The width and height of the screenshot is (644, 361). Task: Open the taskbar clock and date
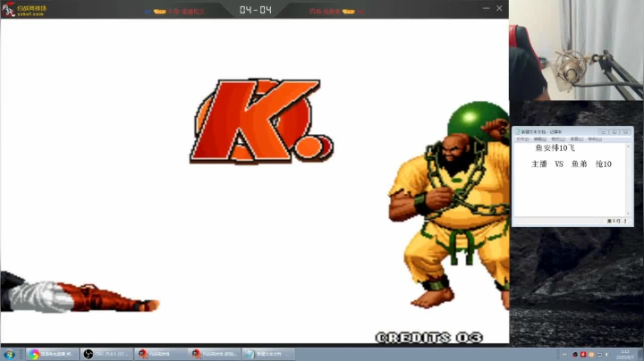[624, 355]
